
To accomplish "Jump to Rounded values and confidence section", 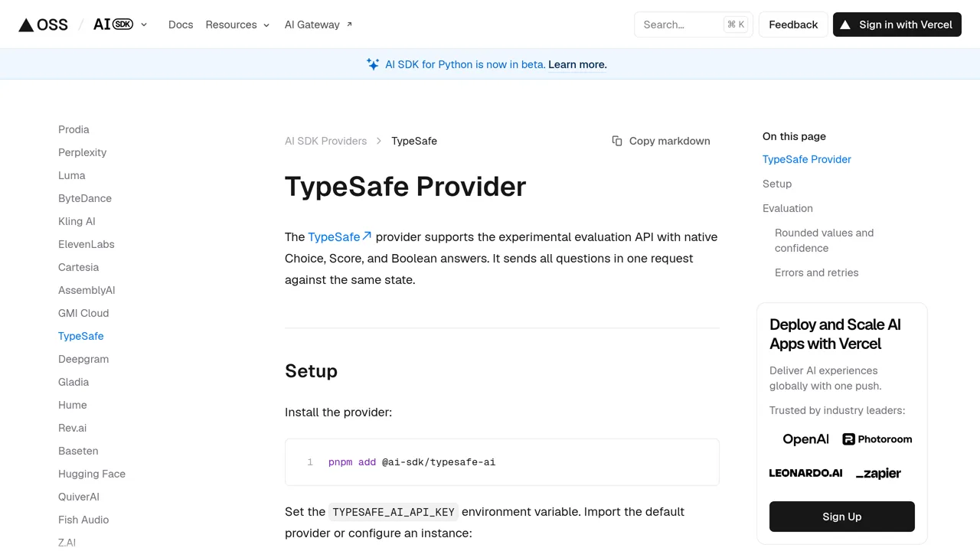I will (x=824, y=240).
